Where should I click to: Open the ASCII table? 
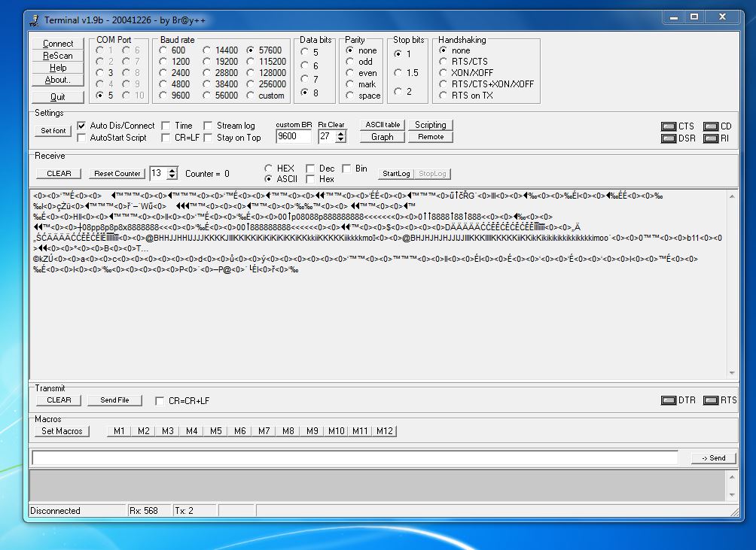tap(383, 125)
